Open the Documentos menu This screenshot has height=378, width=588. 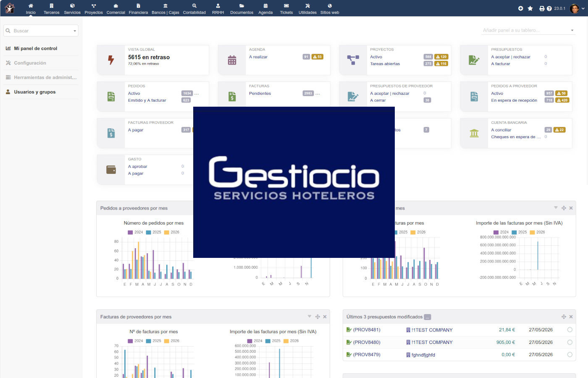coord(241,8)
